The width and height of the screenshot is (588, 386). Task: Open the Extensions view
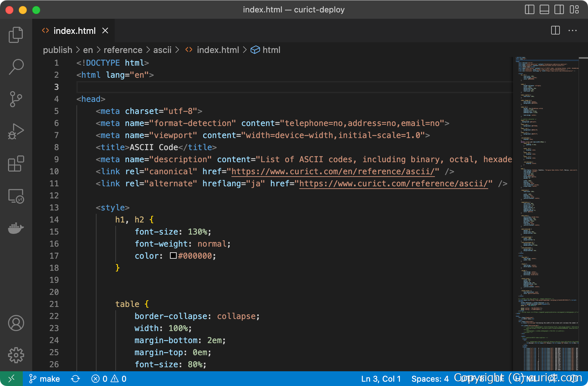(16, 164)
